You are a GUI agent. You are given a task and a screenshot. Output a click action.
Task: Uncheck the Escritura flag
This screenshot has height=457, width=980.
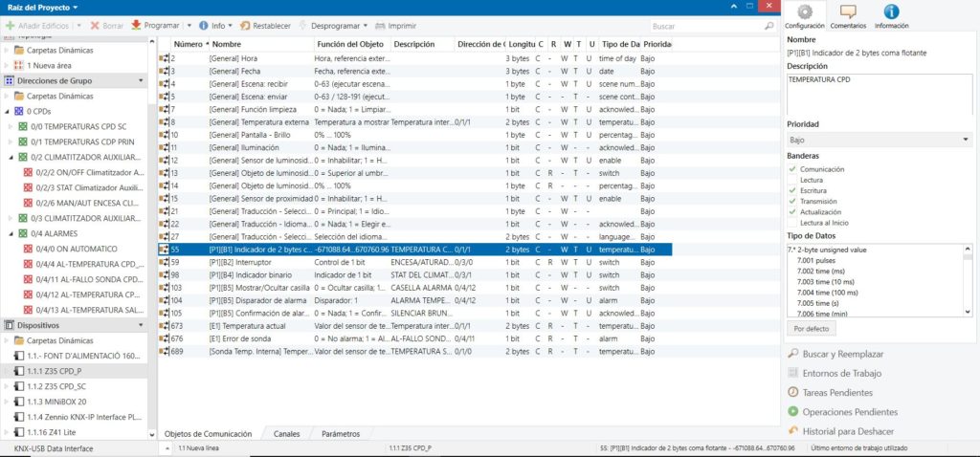pos(791,189)
